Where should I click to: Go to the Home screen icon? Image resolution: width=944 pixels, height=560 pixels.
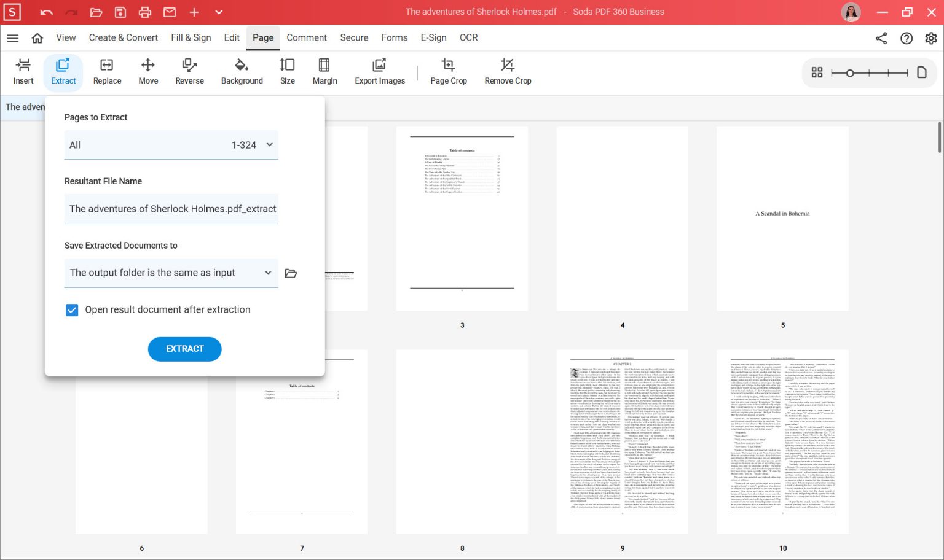pos(37,38)
